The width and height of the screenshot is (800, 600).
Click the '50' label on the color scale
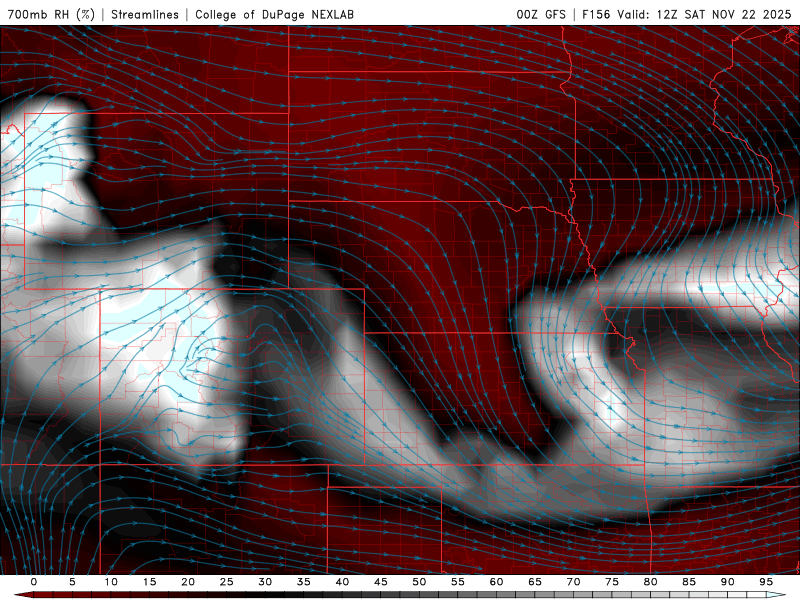click(419, 582)
